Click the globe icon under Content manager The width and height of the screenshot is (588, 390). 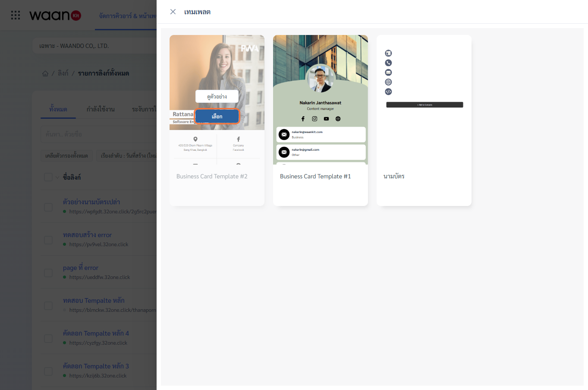tap(338, 119)
